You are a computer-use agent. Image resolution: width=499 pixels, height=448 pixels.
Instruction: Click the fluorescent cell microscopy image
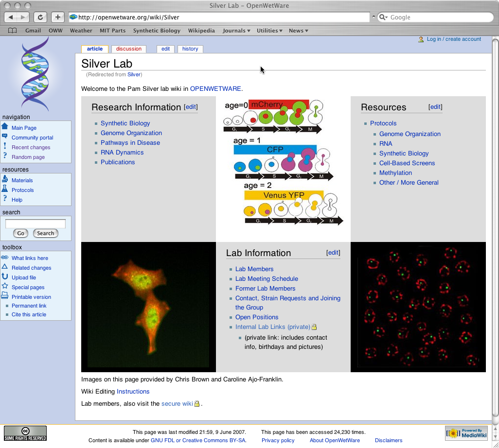[148, 306]
